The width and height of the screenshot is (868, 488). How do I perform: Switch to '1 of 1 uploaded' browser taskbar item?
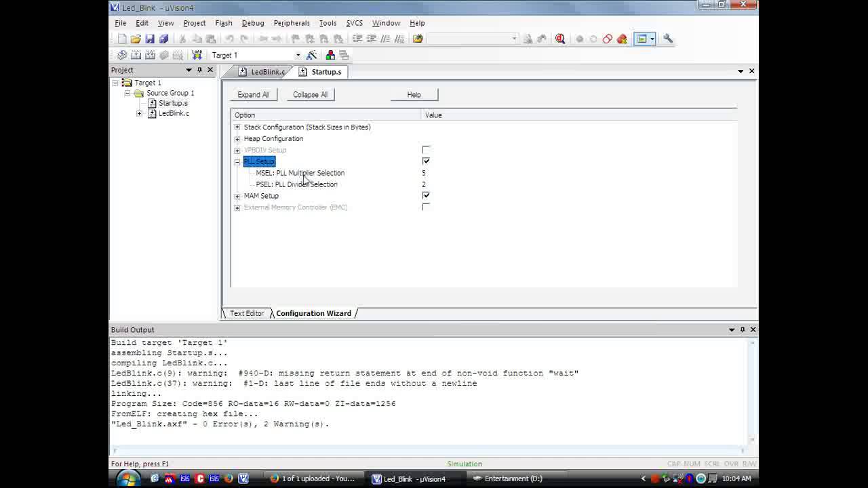pyautogui.click(x=313, y=479)
